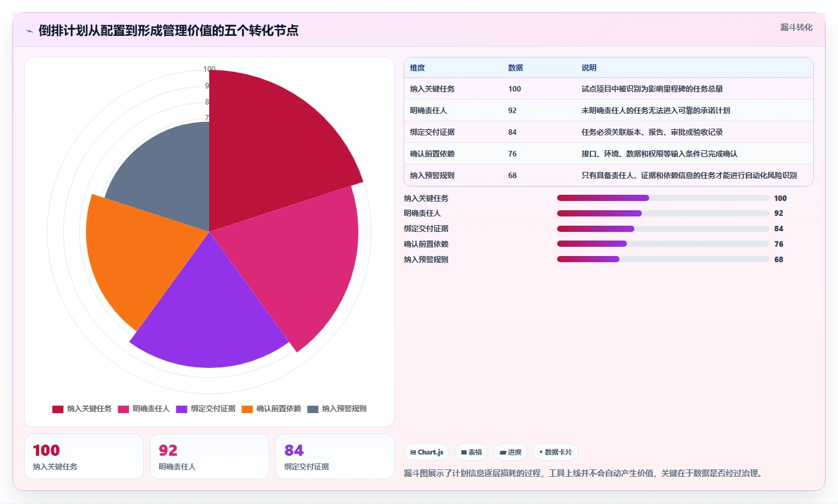The image size is (838, 504).
Task: Click the 数据 table column header
Action: tap(516, 68)
